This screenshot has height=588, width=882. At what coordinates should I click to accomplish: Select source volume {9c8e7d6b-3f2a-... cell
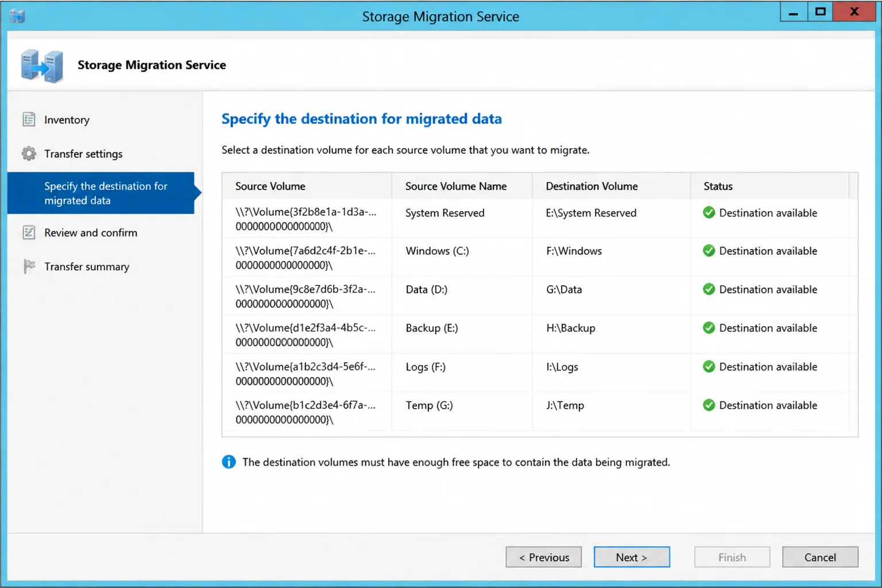point(307,295)
